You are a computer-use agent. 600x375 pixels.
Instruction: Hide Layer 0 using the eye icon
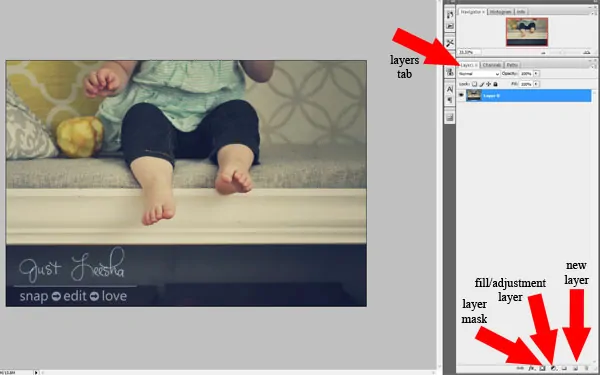461,95
